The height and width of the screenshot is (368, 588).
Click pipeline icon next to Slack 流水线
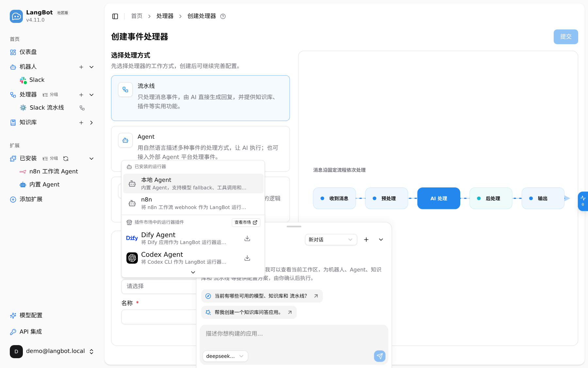pyautogui.click(x=82, y=108)
